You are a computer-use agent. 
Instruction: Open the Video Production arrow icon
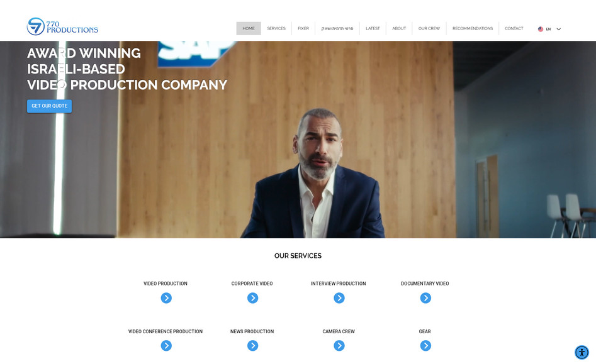tap(166, 298)
